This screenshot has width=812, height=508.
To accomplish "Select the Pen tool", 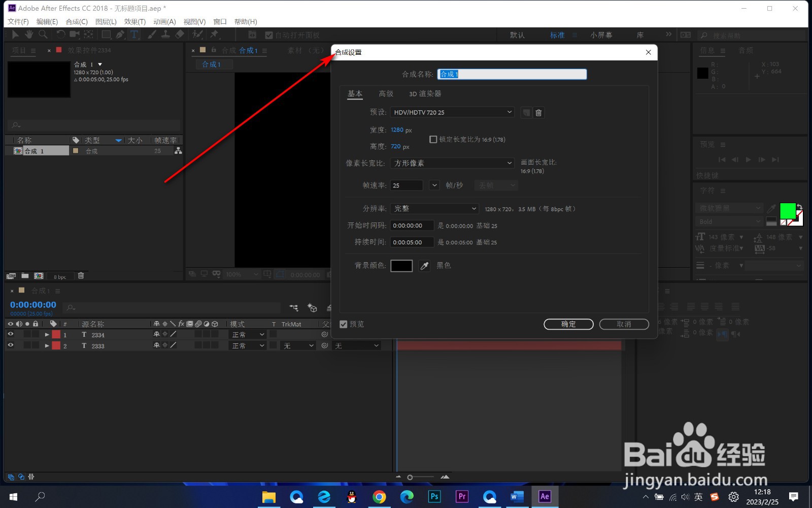I will coord(120,35).
